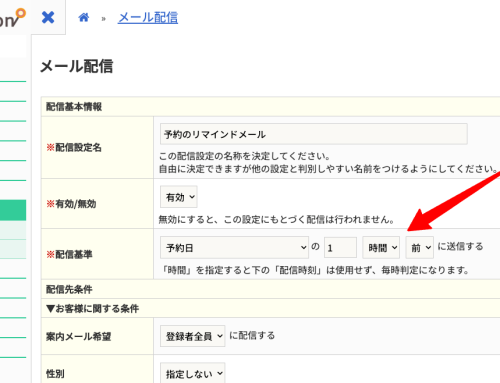500x383 pixels.
Task: Click the ※配信設定名 label
Action: 74,147
